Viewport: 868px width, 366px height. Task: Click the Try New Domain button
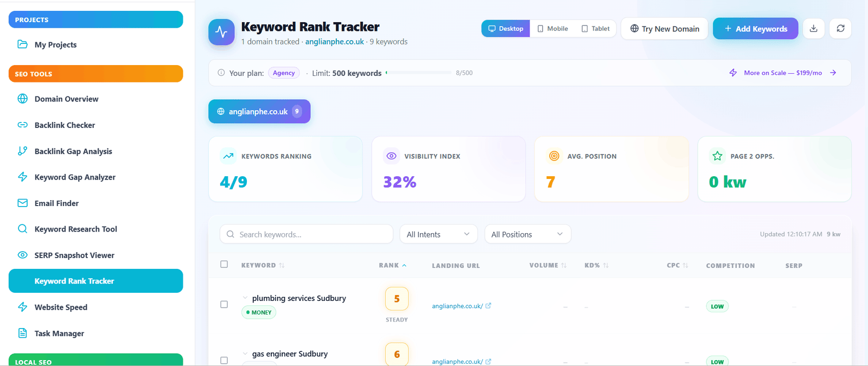click(x=665, y=29)
